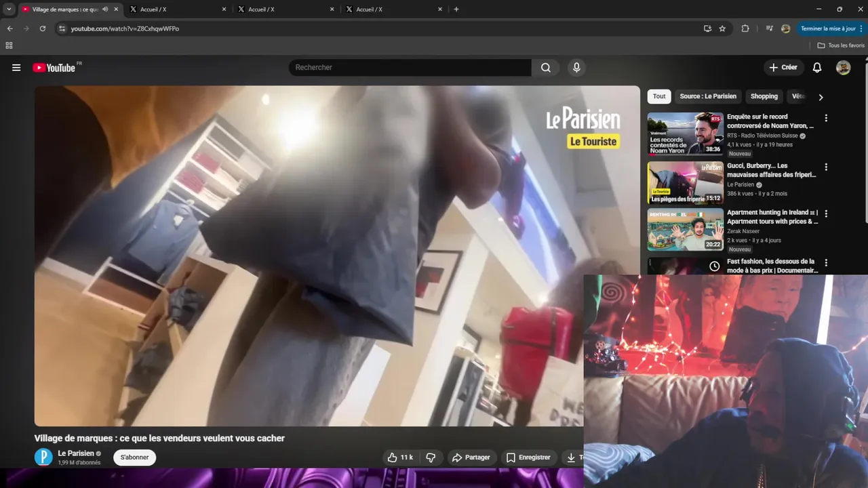Open the apps grid icon in bookmarks bar

pyautogui.click(x=9, y=45)
